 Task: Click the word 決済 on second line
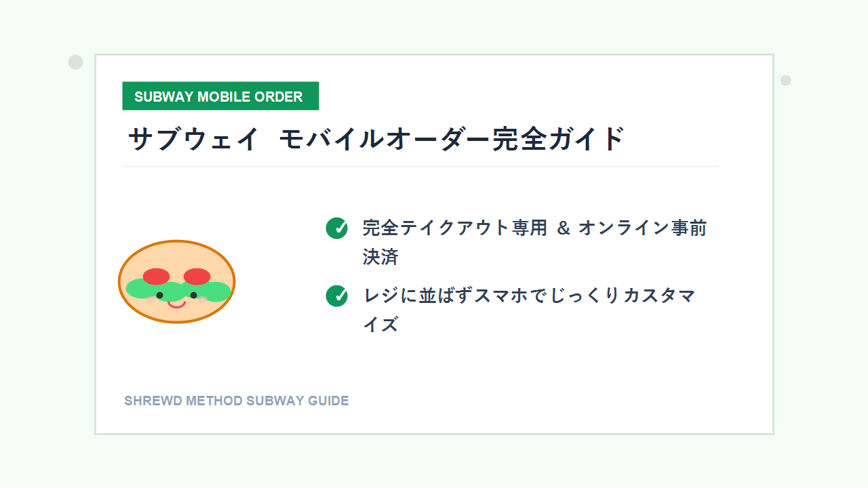click(x=380, y=257)
